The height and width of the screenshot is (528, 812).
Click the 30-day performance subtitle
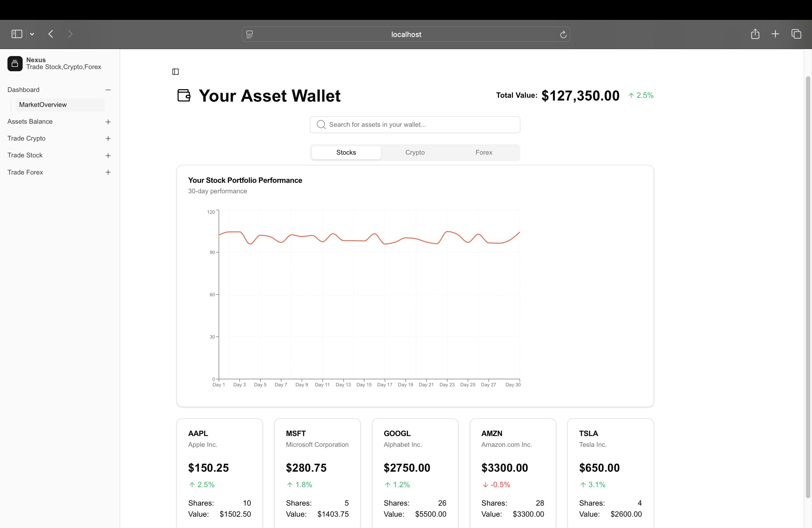[217, 191]
